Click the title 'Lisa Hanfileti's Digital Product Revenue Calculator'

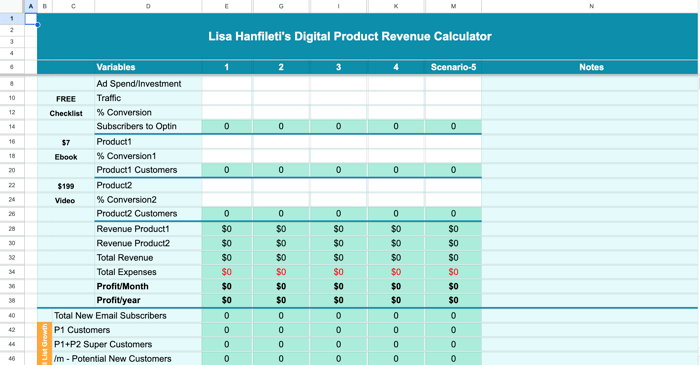(350, 37)
